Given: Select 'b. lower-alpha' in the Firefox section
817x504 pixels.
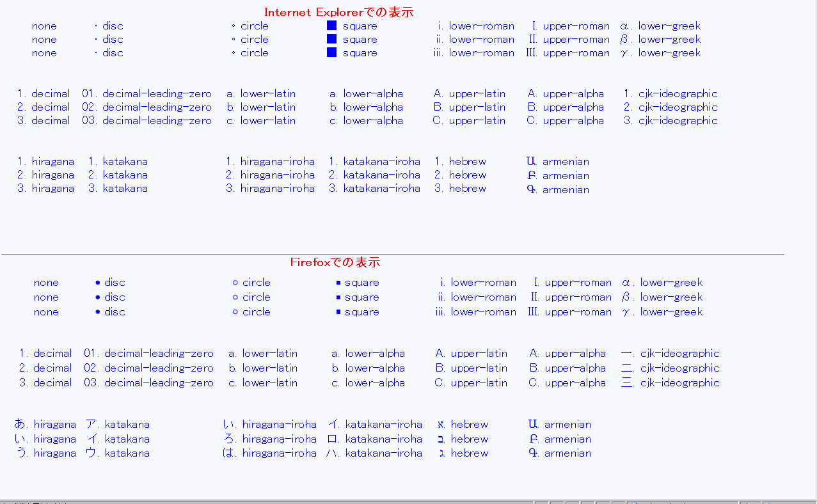Looking at the screenshot, I should pyautogui.click(x=368, y=368).
